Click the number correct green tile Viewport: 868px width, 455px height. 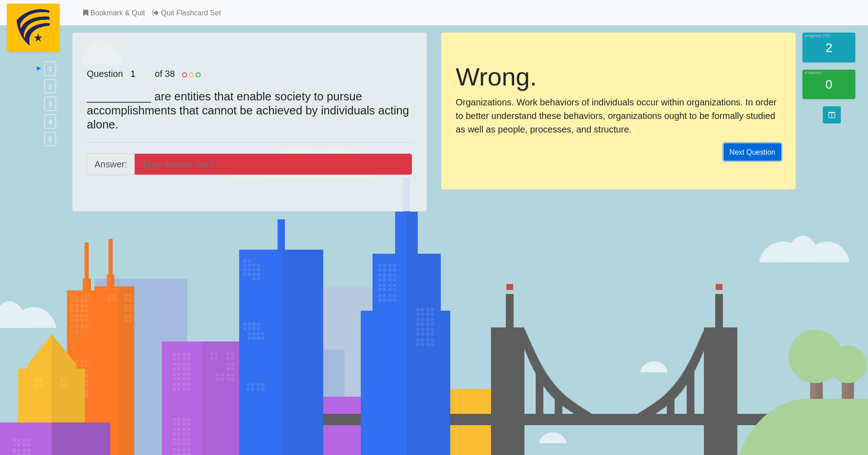coord(829,84)
